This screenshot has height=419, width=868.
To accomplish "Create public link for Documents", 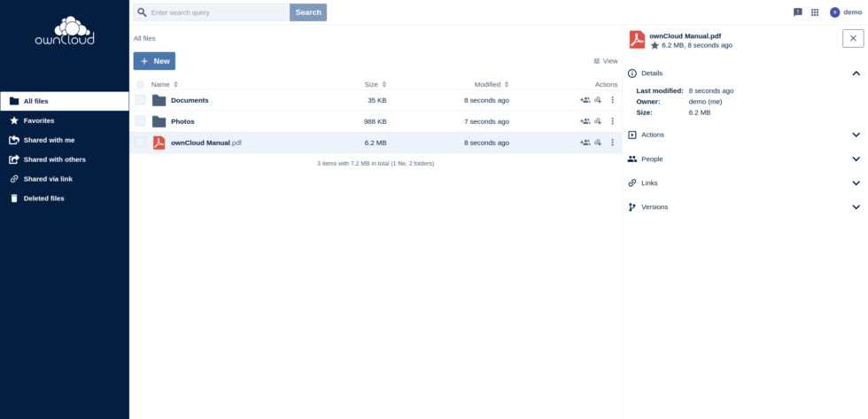I will (x=598, y=100).
